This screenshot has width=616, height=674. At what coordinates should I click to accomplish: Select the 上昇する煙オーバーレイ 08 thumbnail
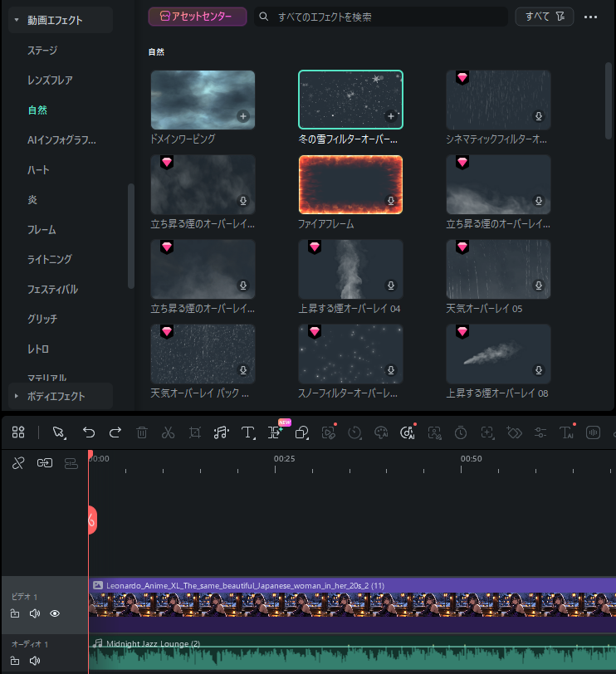tap(498, 354)
